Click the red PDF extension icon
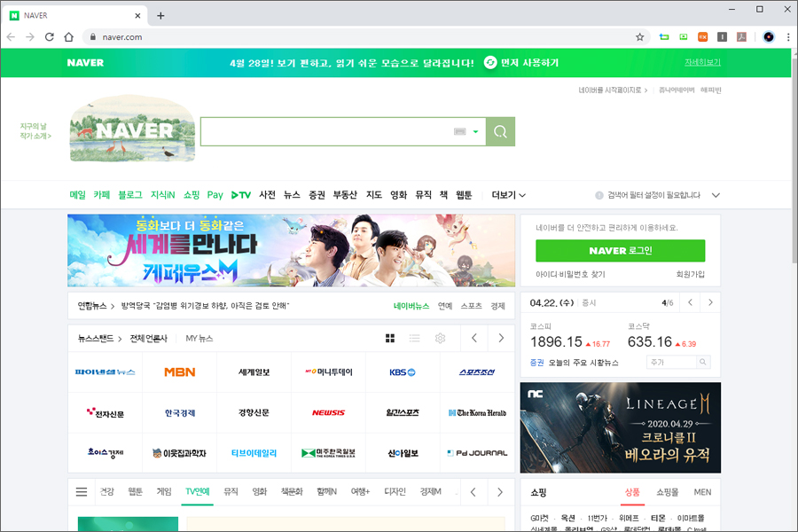The image size is (798, 532). pyautogui.click(x=741, y=37)
